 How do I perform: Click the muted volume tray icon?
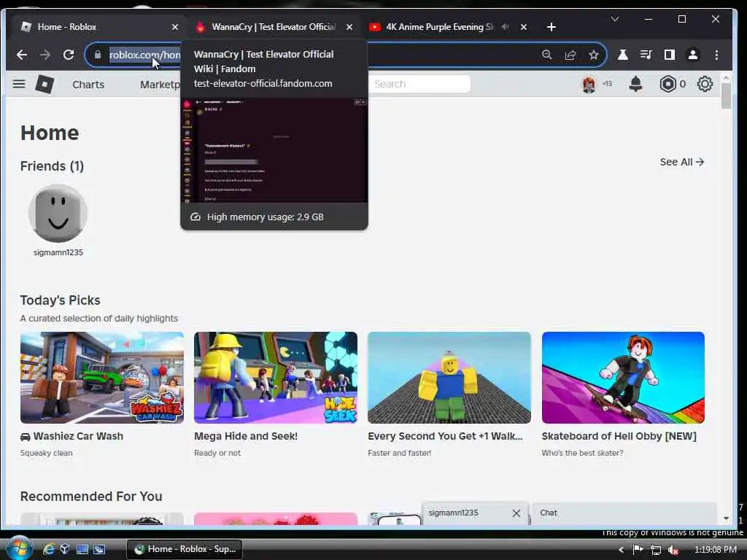[x=673, y=550]
